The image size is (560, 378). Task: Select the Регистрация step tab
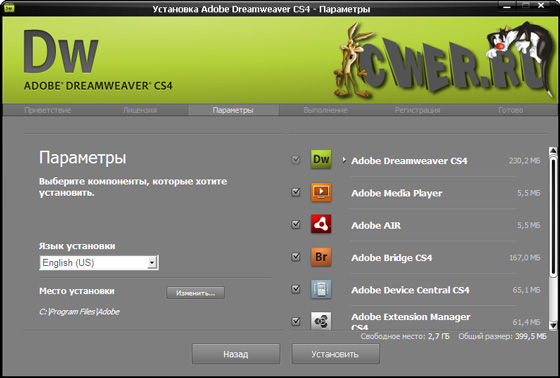(x=418, y=110)
